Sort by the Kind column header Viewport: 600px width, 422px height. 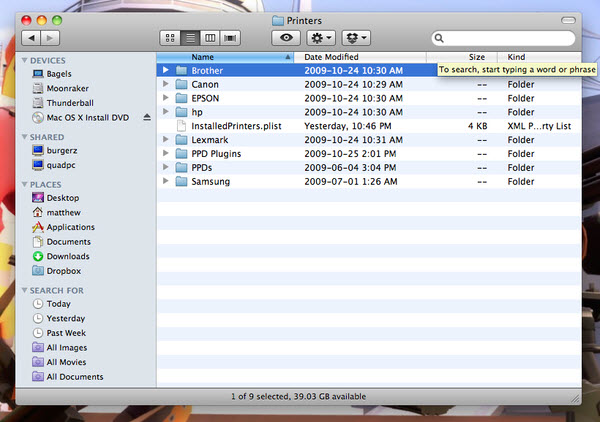pos(539,57)
